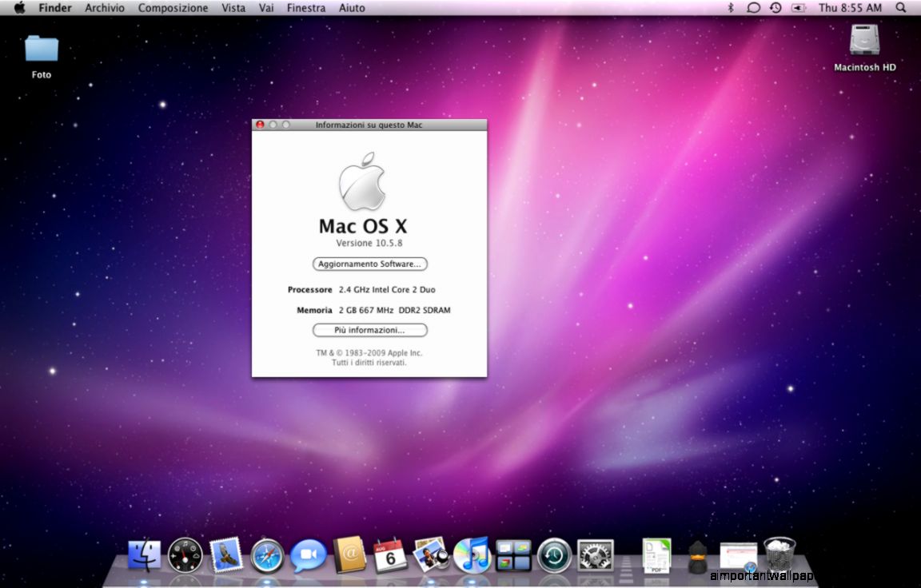
Task: Click the Più informazioni button
Action: pyautogui.click(x=369, y=330)
